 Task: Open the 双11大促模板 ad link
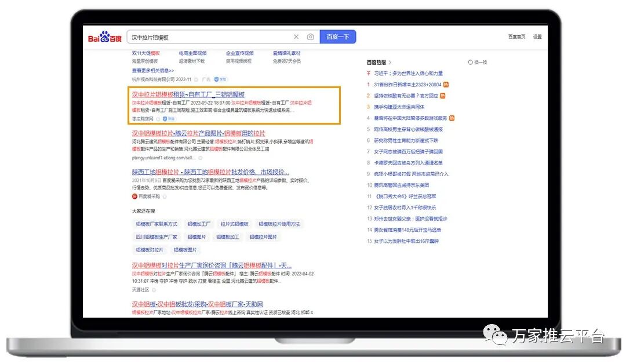pyautogui.click(x=145, y=53)
